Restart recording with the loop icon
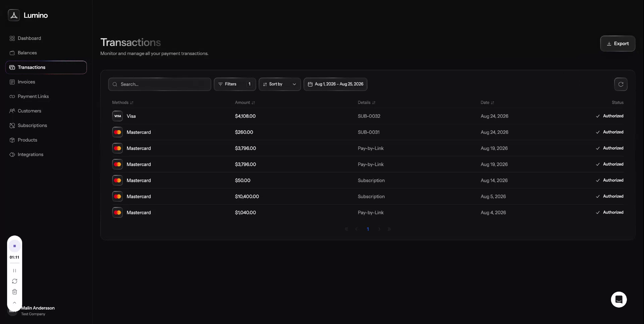The height and width of the screenshot is (324, 644). click(14, 281)
